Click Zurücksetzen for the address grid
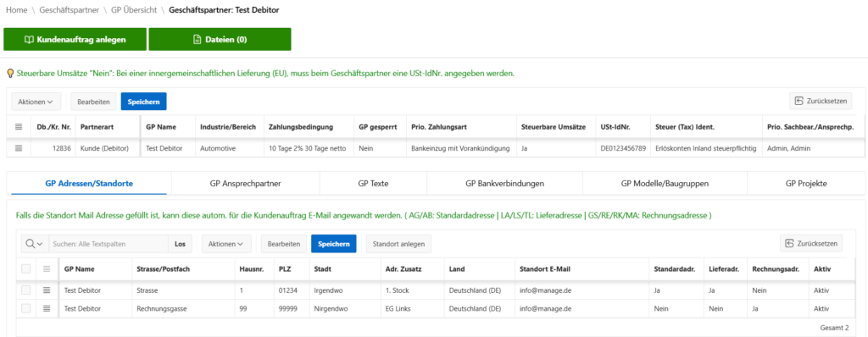Viewport: 868px width, 337px height. [x=811, y=244]
